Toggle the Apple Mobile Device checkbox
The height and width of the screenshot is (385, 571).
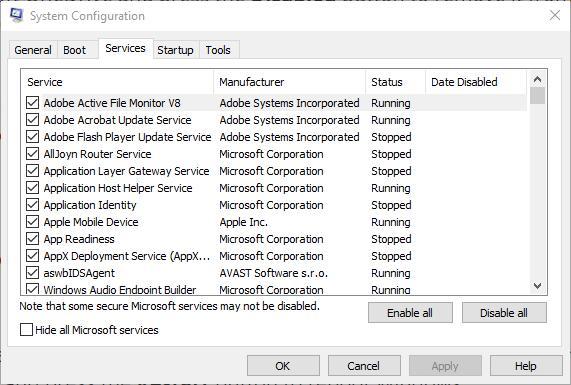[x=32, y=221]
